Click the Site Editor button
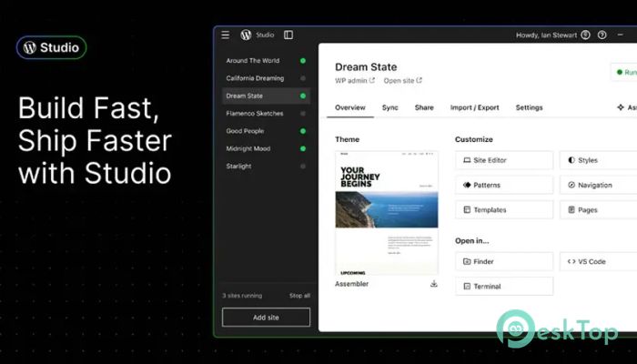The image size is (637, 364). coord(504,160)
